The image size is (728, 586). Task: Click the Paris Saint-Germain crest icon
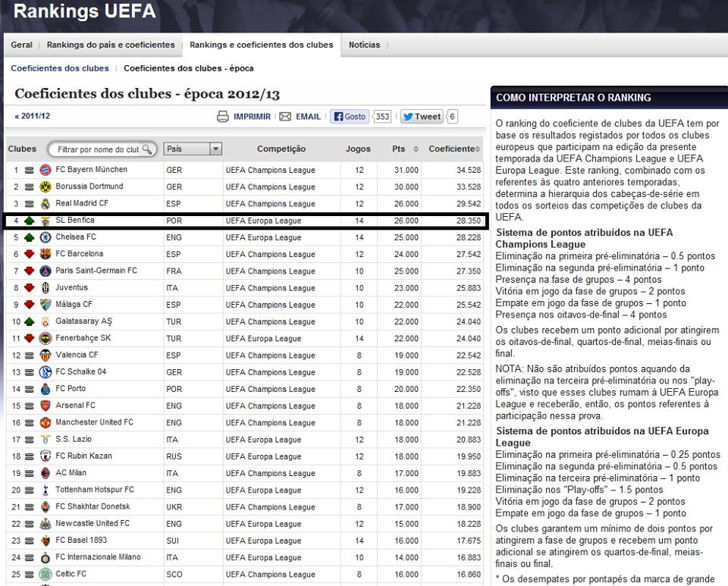click(x=45, y=271)
